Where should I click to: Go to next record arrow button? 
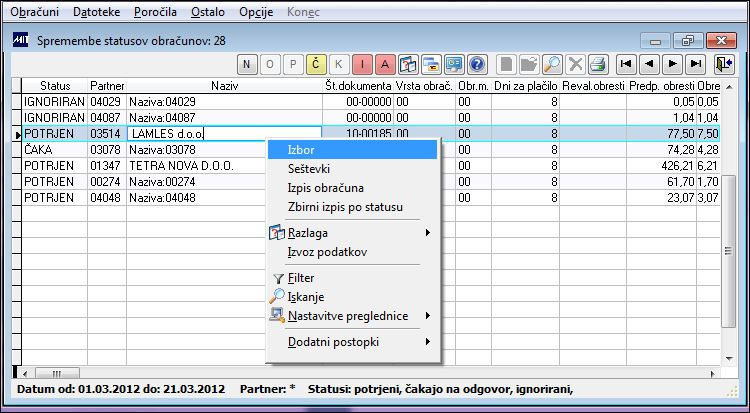click(673, 64)
